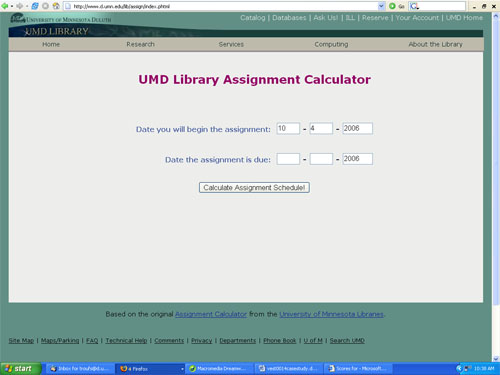Open the Privacy footer link
Viewport: 500px width, 375px height.
(x=201, y=340)
